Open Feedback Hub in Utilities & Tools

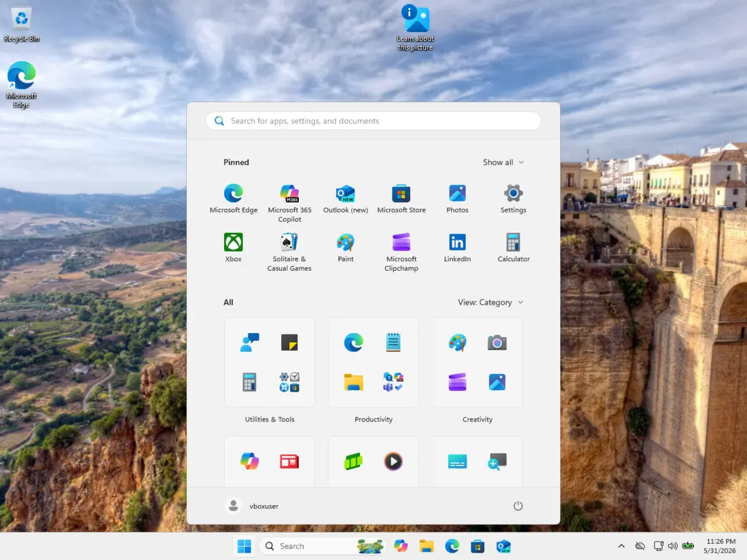(250, 342)
